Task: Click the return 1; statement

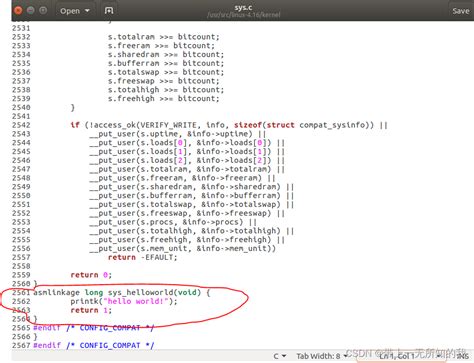Action: (x=91, y=310)
